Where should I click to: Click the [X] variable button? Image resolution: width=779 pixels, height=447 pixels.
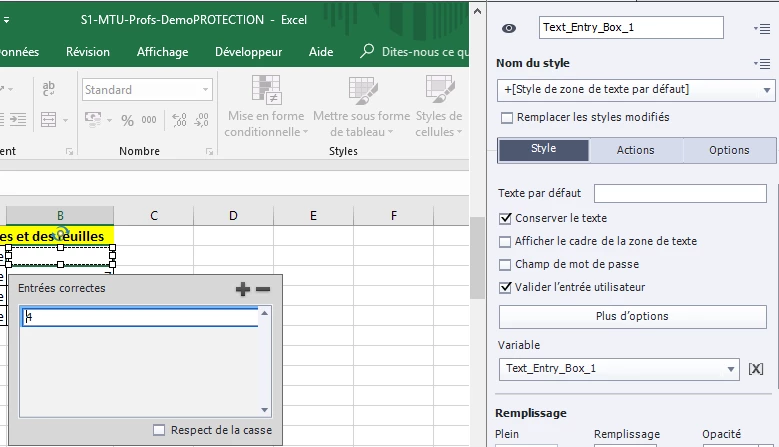click(756, 369)
